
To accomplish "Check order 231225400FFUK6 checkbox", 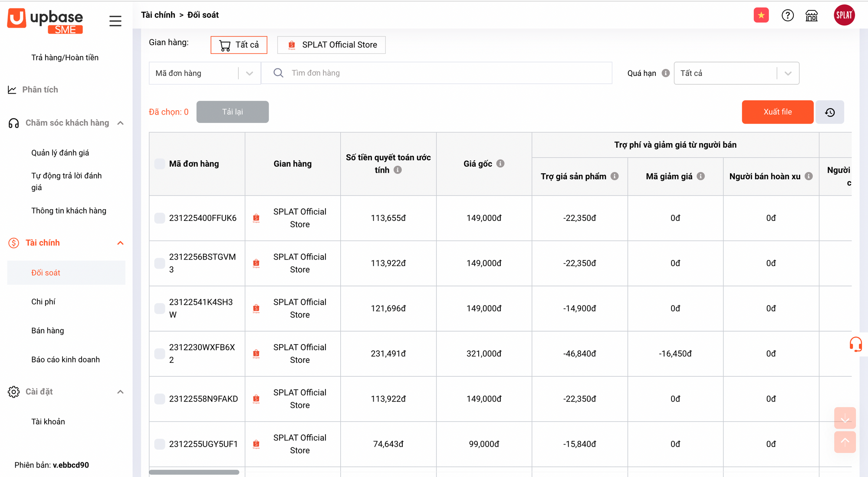I will click(x=160, y=218).
